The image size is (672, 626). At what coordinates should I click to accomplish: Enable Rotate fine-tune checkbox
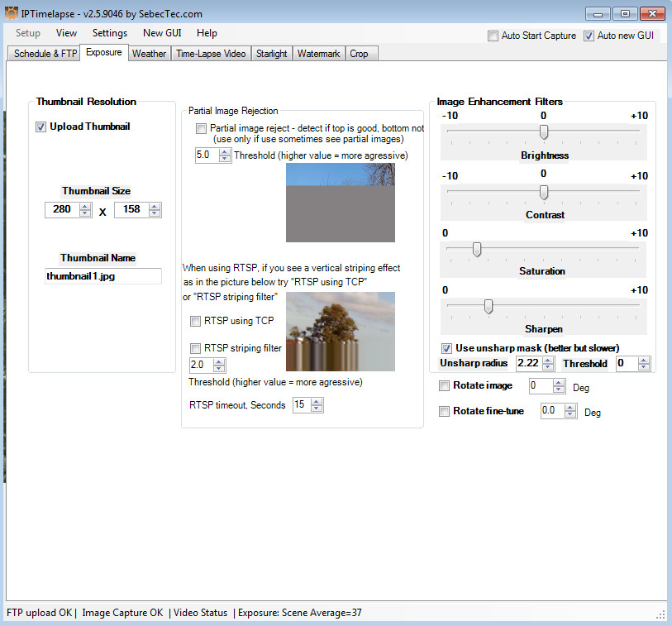pos(444,411)
